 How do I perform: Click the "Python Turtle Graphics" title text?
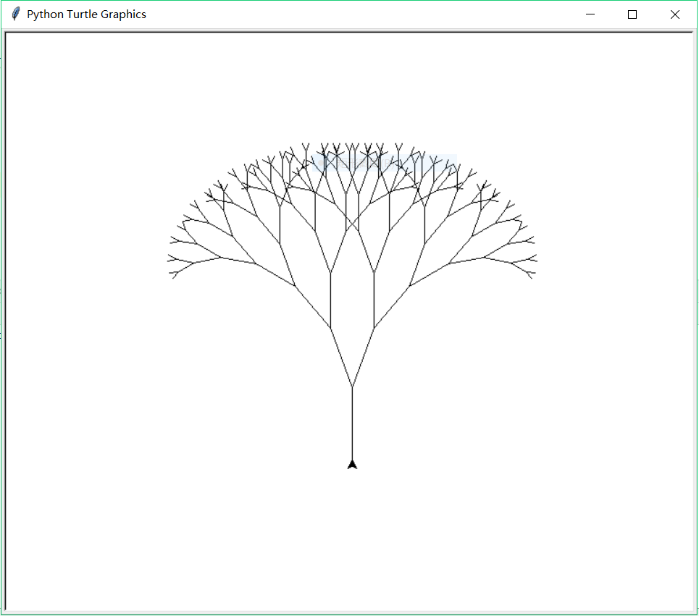[x=86, y=14]
